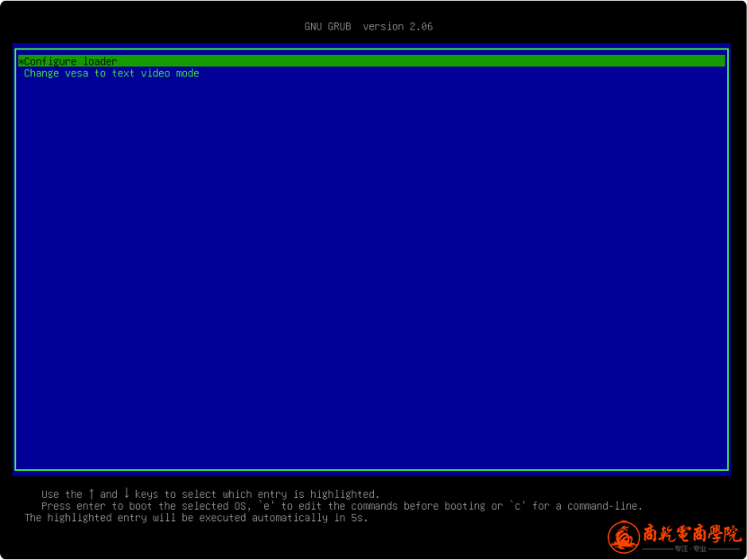Click the arrow keys usage hint line
Image resolution: width=747 pixels, height=560 pixels.
click(x=210, y=493)
